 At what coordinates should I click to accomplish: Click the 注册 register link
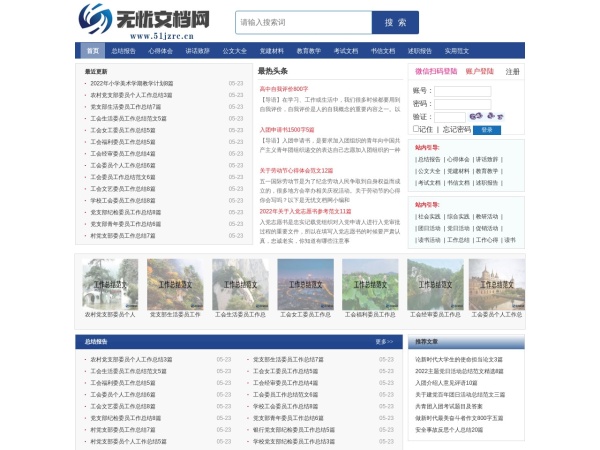tap(512, 72)
